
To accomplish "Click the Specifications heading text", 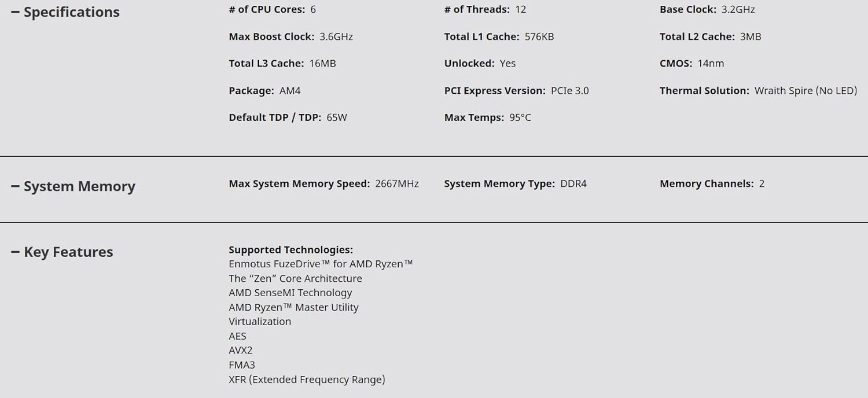I will click(71, 12).
